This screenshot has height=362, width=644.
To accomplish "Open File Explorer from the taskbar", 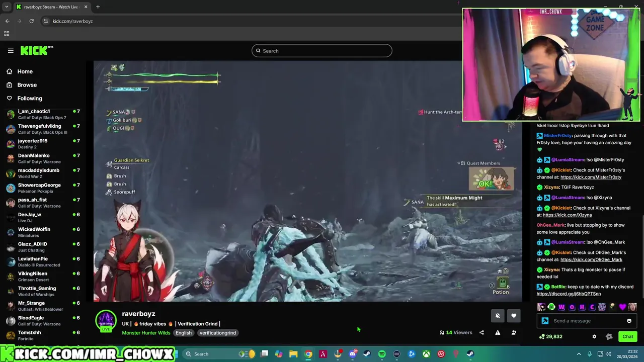I will [x=293, y=354].
